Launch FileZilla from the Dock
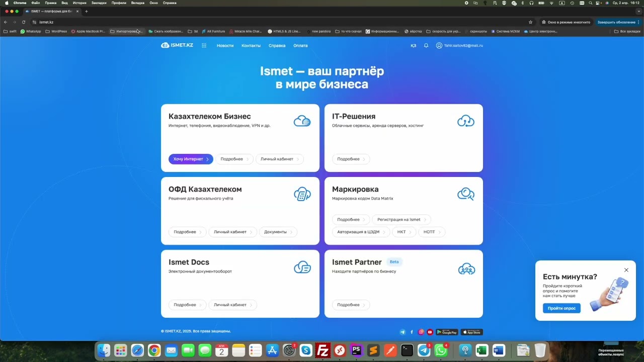This screenshot has height=362, width=644. pos(323,350)
